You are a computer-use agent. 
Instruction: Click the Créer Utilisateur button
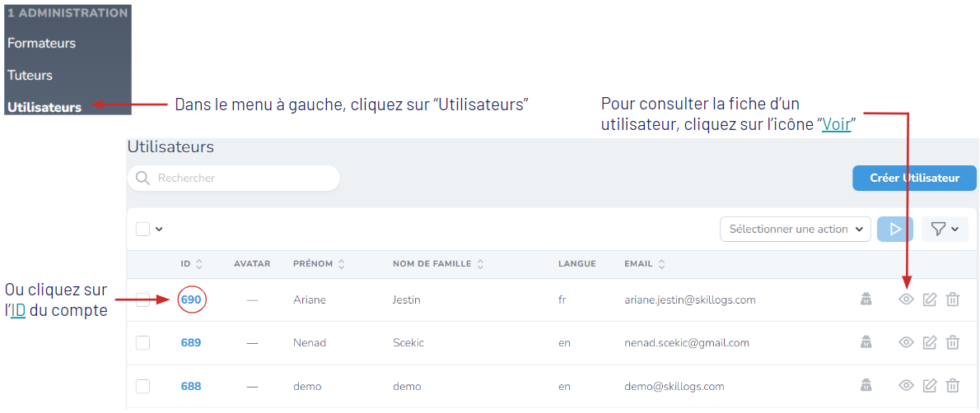click(914, 178)
